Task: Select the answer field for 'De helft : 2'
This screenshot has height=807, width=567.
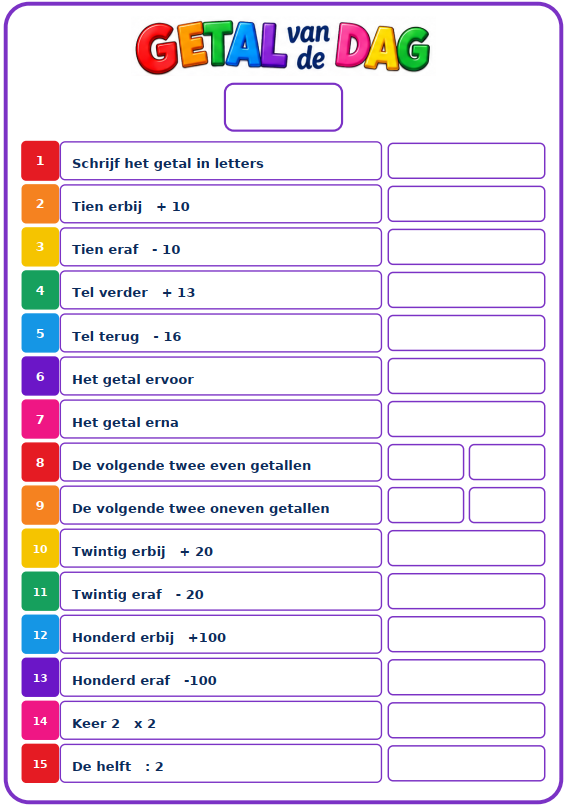Action: [466, 763]
